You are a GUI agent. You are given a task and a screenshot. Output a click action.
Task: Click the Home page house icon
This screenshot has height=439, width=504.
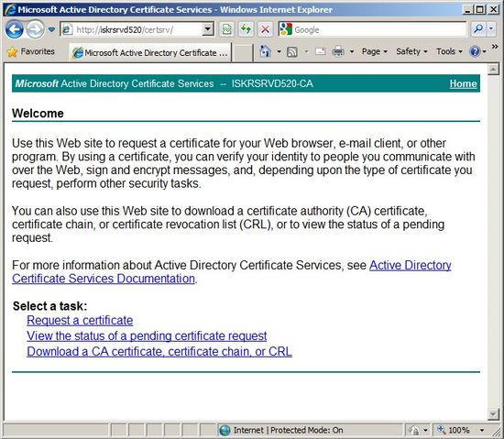point(265,51)
